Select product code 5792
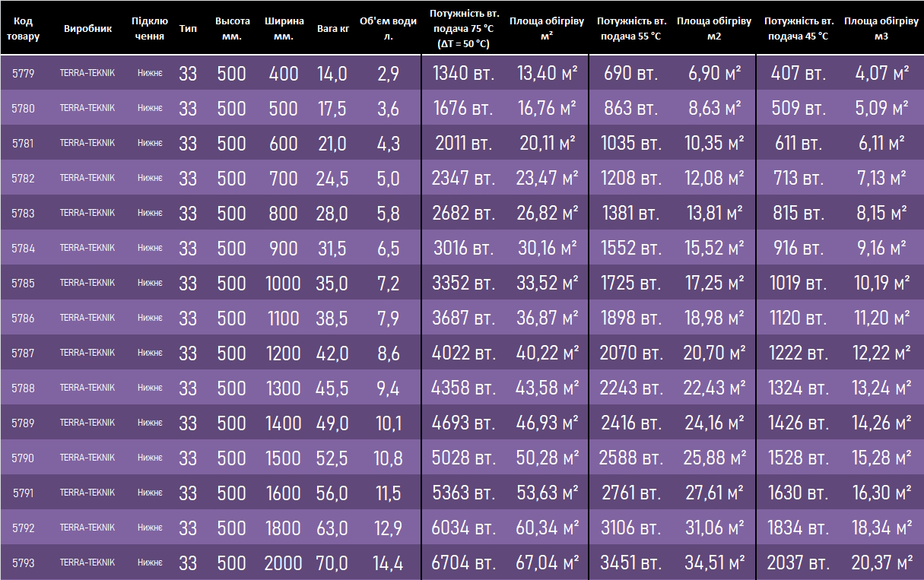This screenshot has width=924, height=580. (23, 528)
